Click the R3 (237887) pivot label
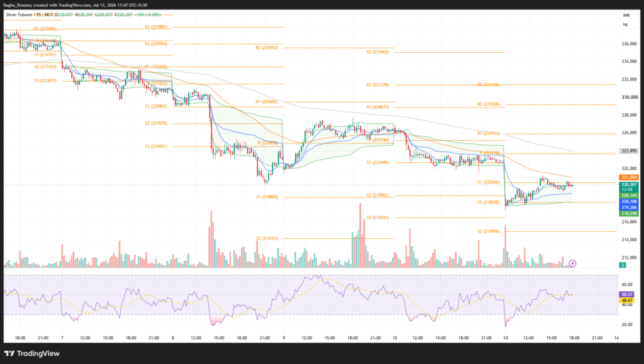This screenshot has width=644, height=364. coord(156,27)
